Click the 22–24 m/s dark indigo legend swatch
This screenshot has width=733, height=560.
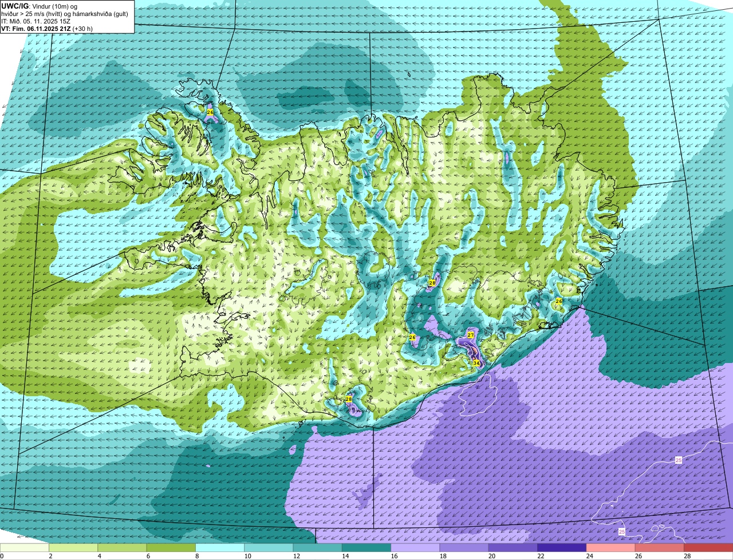pos(562,548)
